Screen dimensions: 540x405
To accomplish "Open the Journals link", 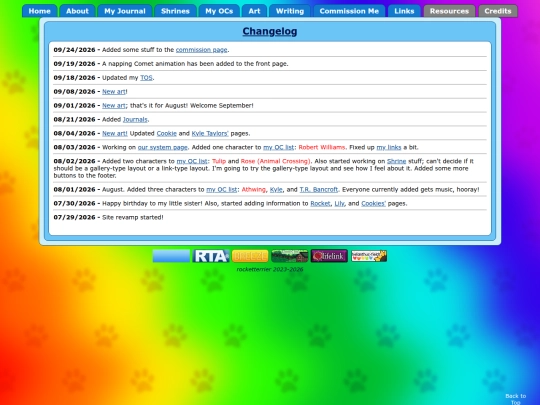I will pos(135,120).
